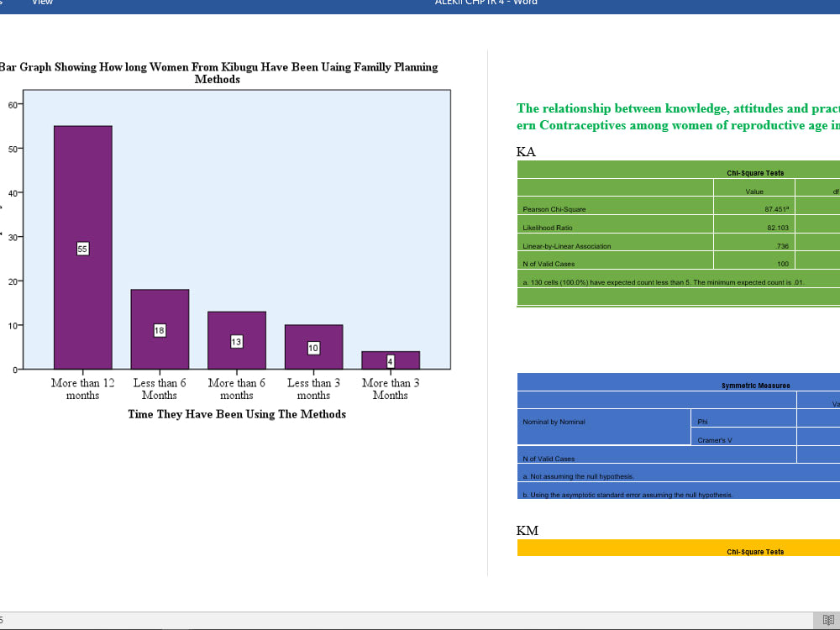Viewport: 840px width, 630px height.
Task: Click the 'More than 3 Months' axis label
Action: (391, 389)
